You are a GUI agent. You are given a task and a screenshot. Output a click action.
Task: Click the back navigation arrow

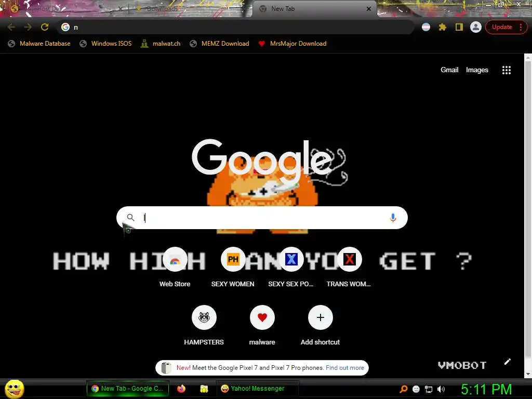(x=11, y=27)
